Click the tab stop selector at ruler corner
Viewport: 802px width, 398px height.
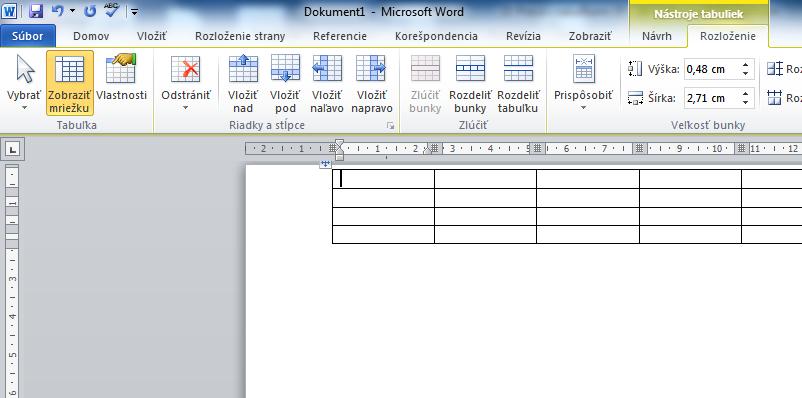point(13,149)
